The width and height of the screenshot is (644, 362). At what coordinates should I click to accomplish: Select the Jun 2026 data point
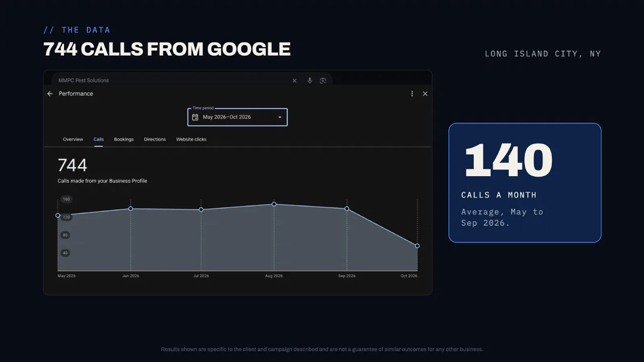coord(130,209)
